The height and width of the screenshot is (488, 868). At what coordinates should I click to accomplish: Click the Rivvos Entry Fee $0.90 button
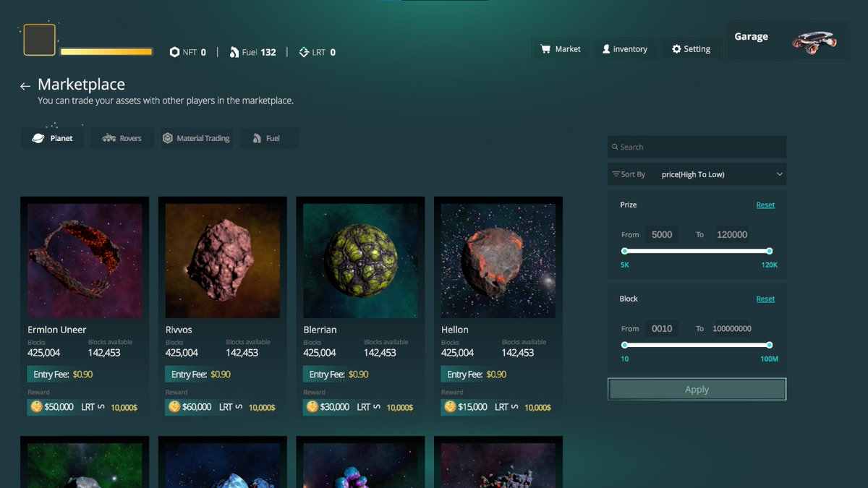tap(199, 374)
